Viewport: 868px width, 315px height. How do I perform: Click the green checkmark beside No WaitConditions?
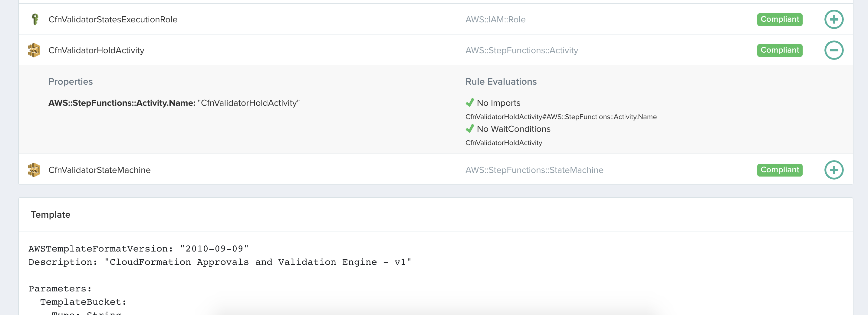tap(470, 128)
